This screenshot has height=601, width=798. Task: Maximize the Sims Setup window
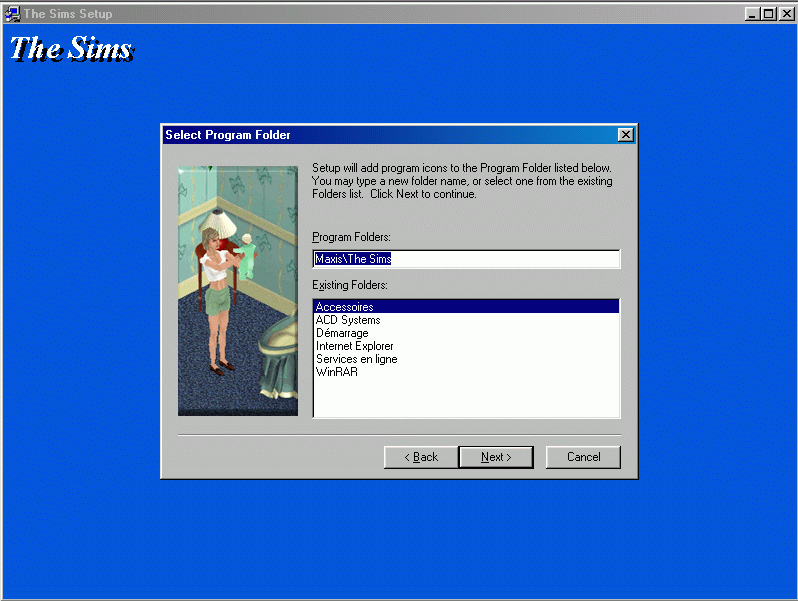[768, 14]
